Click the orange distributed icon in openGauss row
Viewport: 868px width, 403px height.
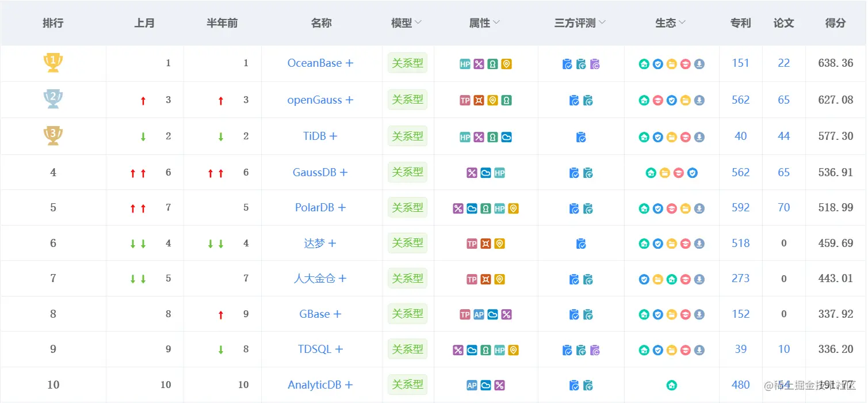point(479,100)
